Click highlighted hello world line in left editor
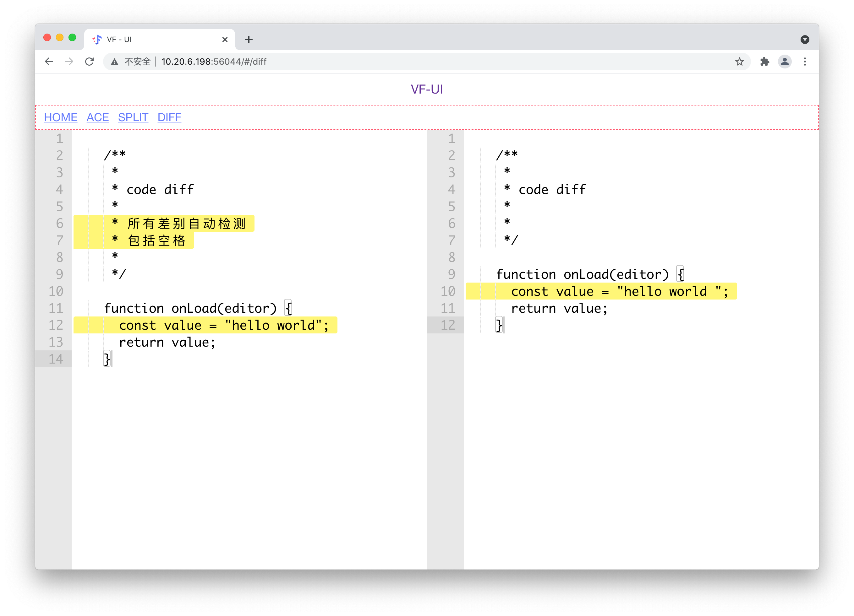Screen dimensions: 854x616 [224, 325]
